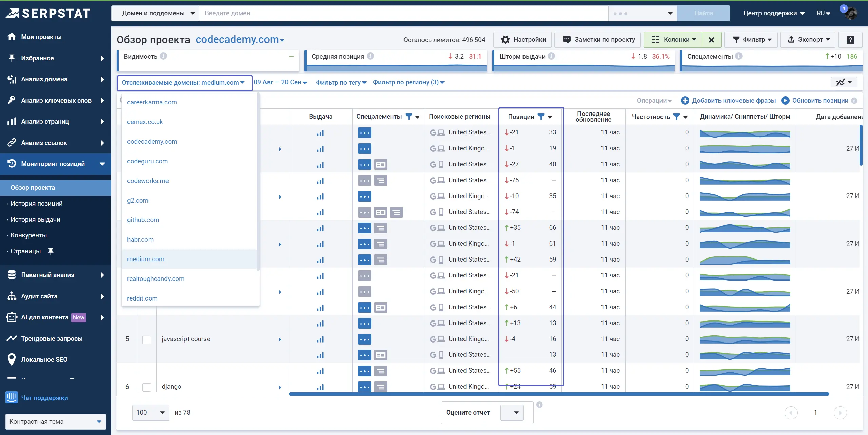Click the domain list scrollbar

[258, 182]
